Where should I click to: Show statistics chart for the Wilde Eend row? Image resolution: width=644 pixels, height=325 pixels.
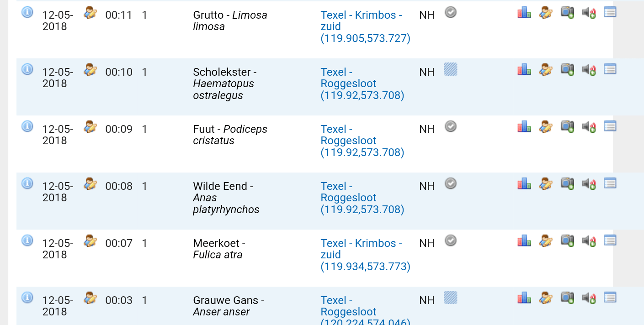click(524, 183)
